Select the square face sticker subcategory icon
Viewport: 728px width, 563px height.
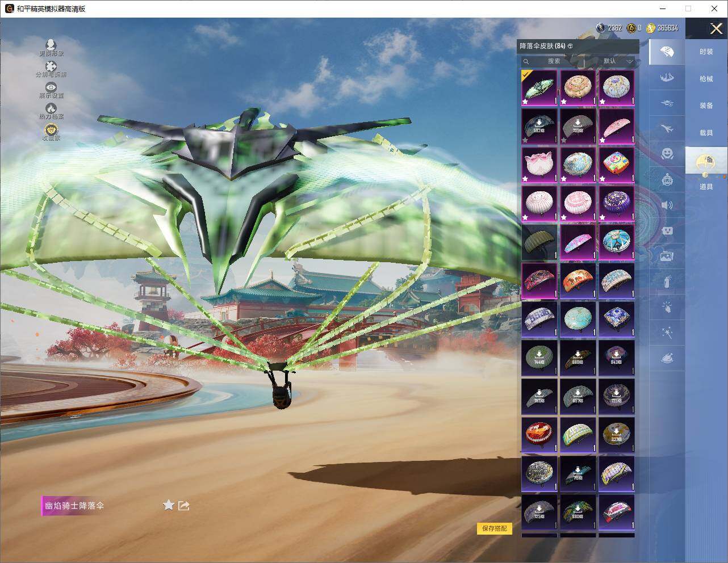coord(667,230)
